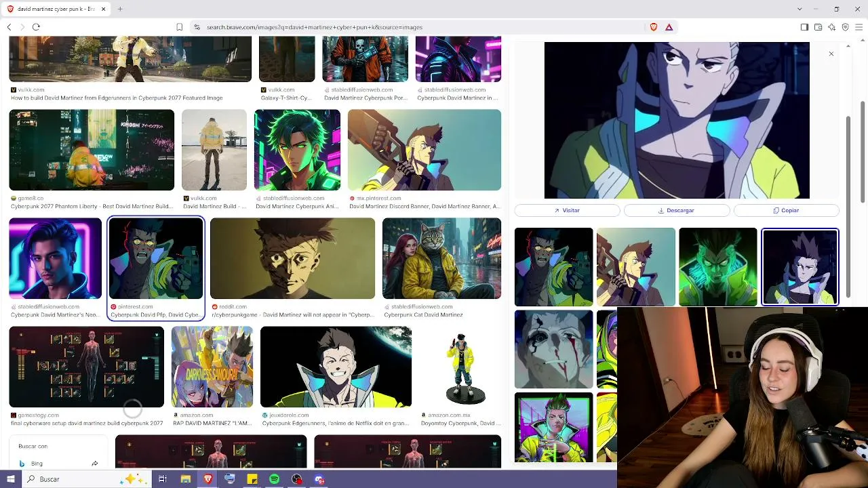Open Kiroshi neon storefront image result
Viewport: 868px width, 488px height.
(x=92, y=150)
